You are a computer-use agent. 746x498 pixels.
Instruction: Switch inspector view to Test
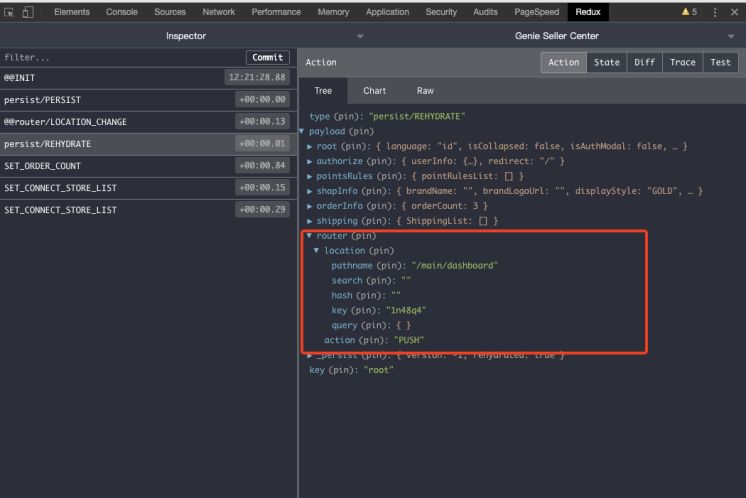click(720, 62)
